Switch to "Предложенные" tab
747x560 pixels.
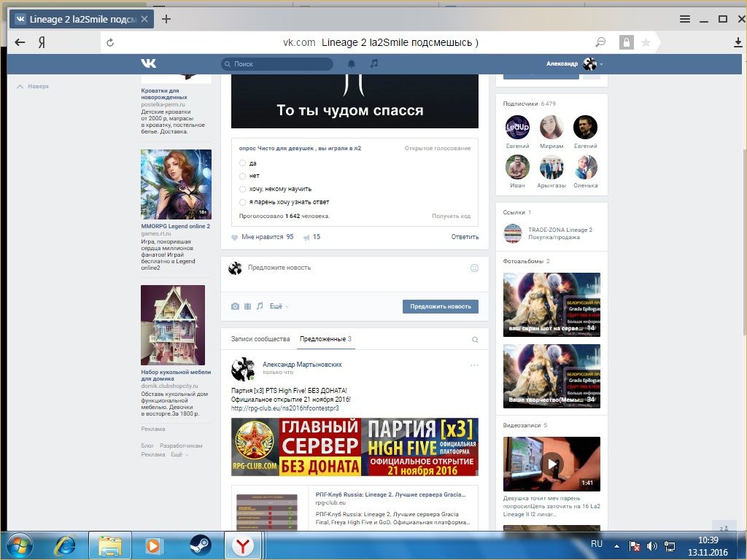click(325, 339)
